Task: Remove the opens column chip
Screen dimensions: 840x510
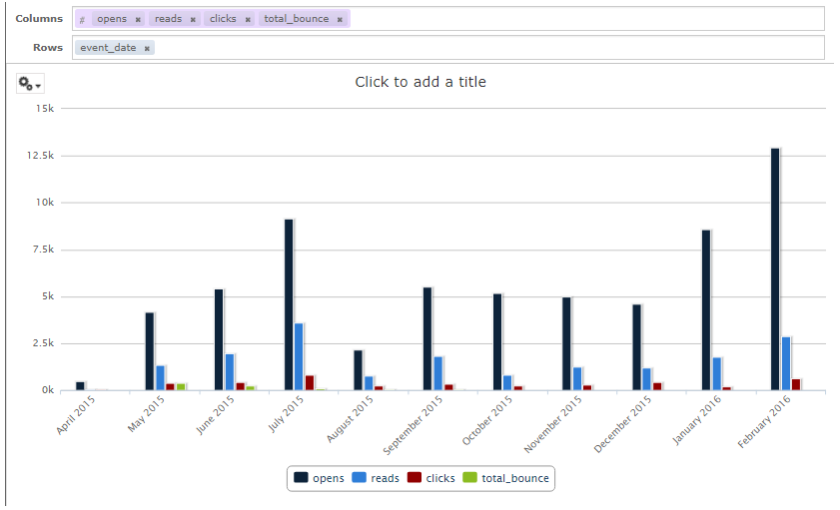Action: pos(138,19)
